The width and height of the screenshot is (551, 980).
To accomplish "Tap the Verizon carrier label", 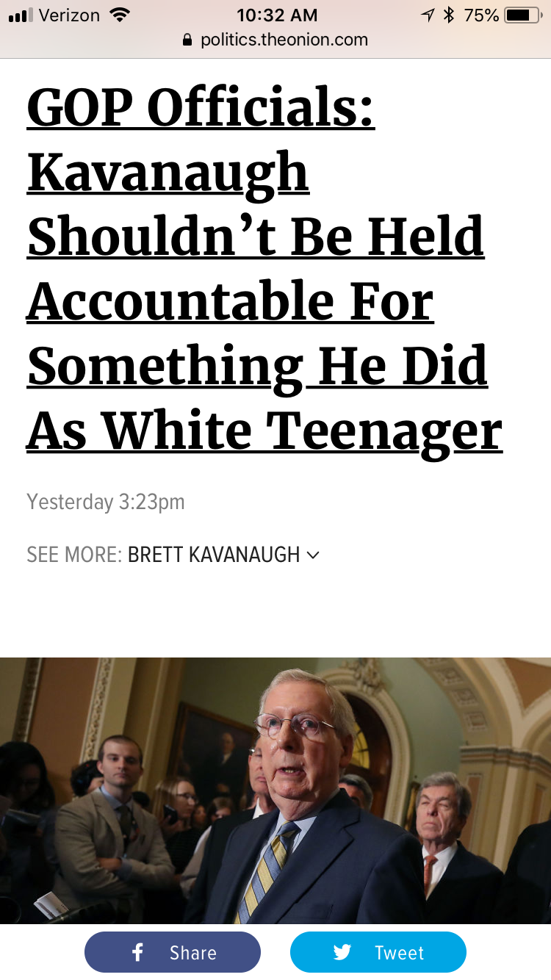I will pyautogui.click(x=69, y=15).
